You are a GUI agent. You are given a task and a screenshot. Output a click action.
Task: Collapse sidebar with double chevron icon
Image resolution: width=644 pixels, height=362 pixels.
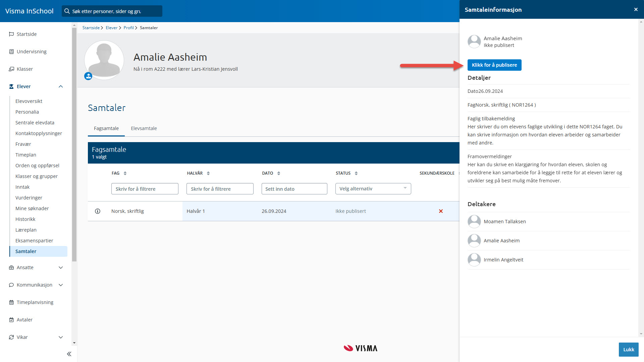click(x=69, y=354)
